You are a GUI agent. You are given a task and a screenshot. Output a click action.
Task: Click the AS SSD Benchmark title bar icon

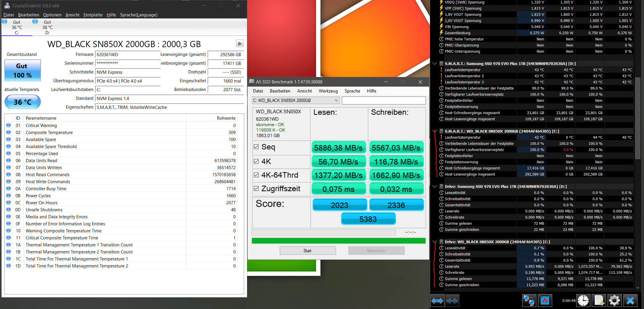251,82
